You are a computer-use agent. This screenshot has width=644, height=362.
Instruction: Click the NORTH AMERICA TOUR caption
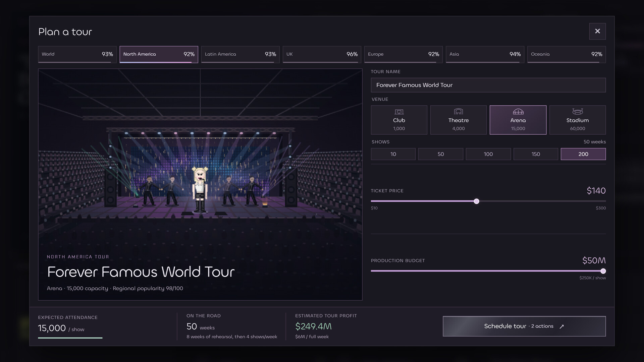coord(78,257)
